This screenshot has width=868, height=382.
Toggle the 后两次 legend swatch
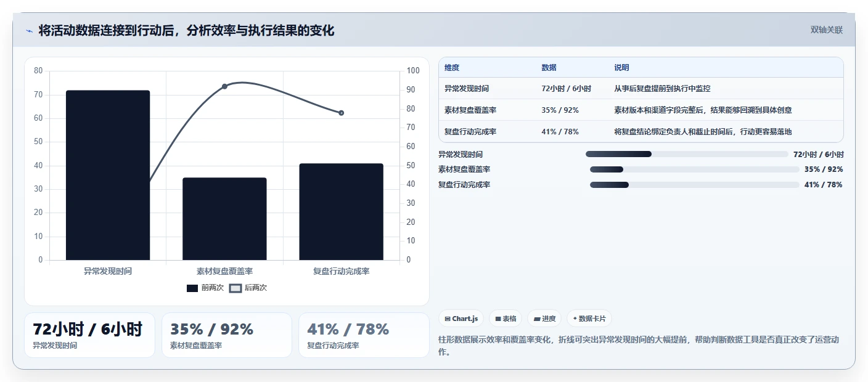click(235, 288)
